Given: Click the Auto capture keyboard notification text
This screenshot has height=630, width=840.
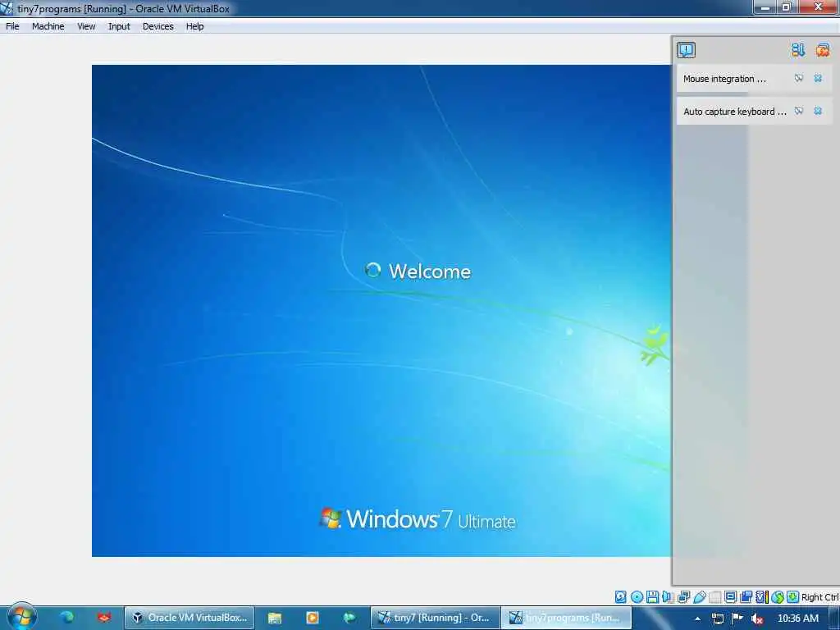Looking at the screenshot, I should tap(734, 112).
